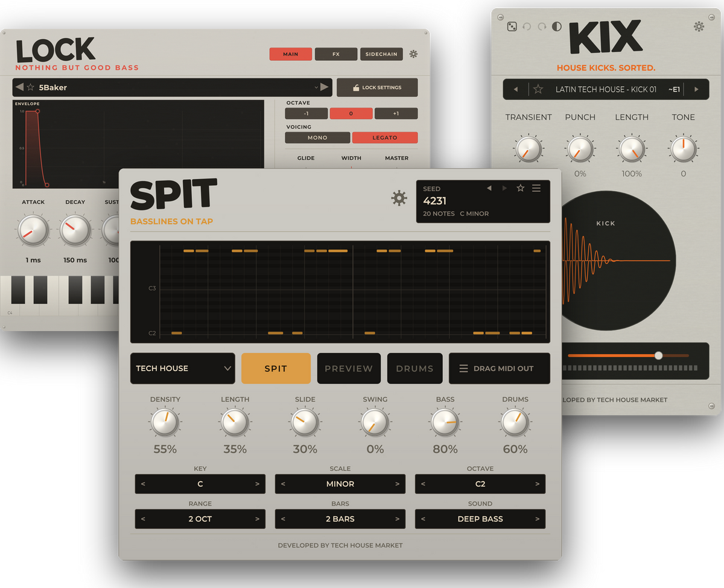Adjust the SPIT Length knob
Image resolution: width=724 pixels, height=588 pixels.
235,423
